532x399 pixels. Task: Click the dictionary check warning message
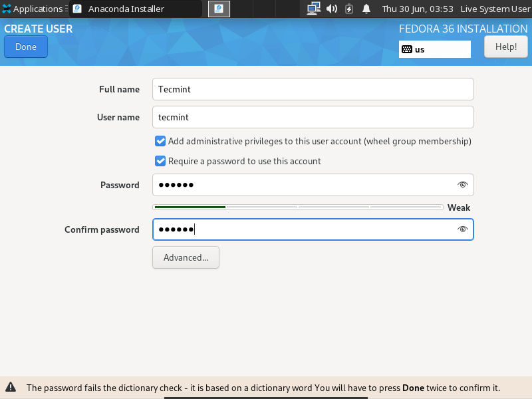coord(263,388)
